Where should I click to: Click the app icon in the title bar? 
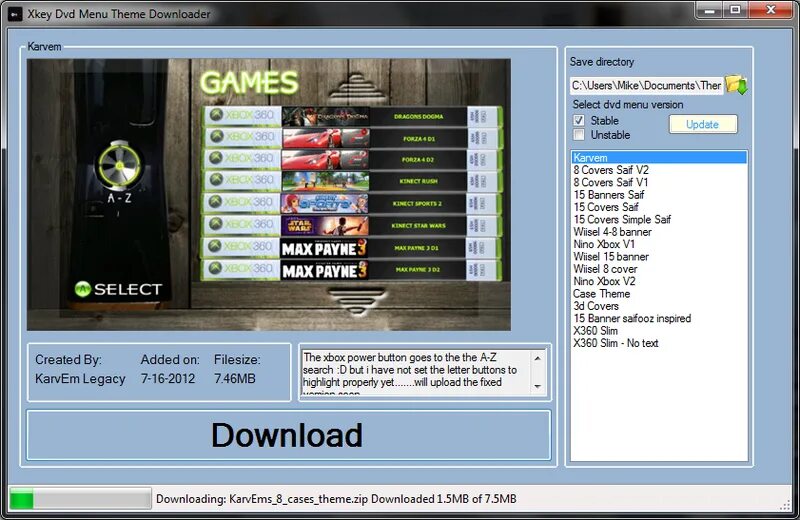click(x=15, y=14)
